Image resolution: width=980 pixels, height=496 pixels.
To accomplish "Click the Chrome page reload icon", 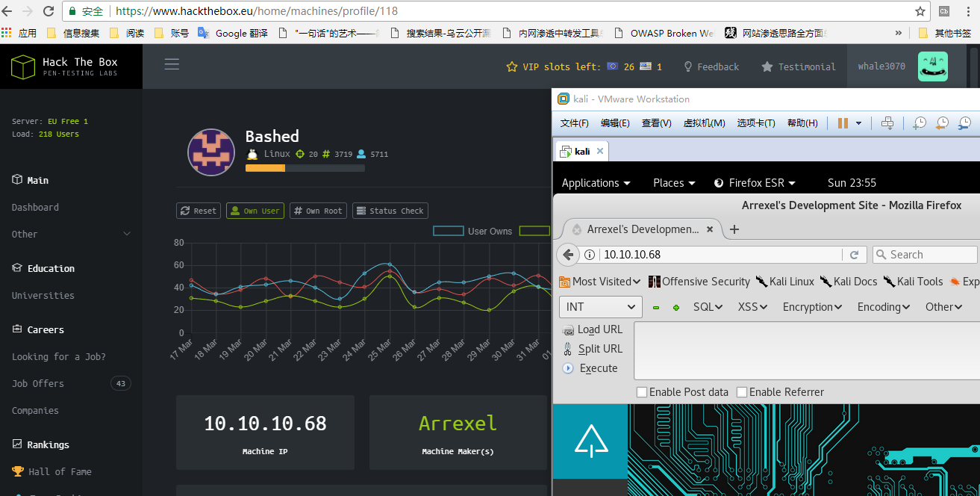I will click(x=49, y=11).
